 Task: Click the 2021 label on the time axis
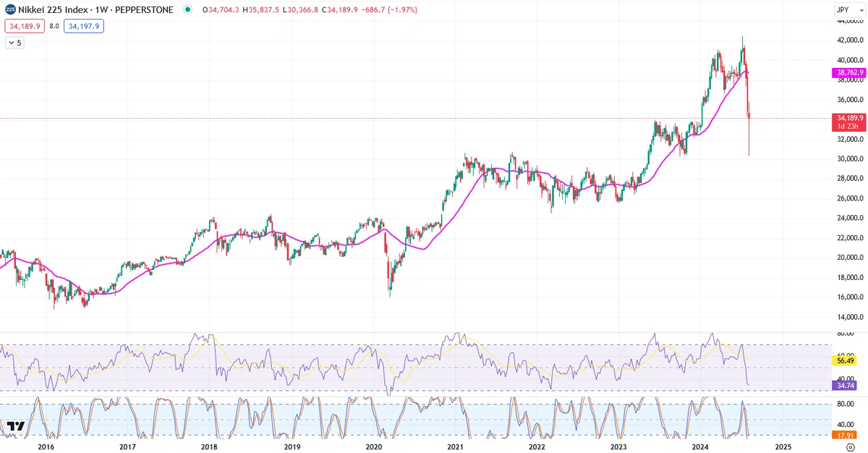point(455,447)
